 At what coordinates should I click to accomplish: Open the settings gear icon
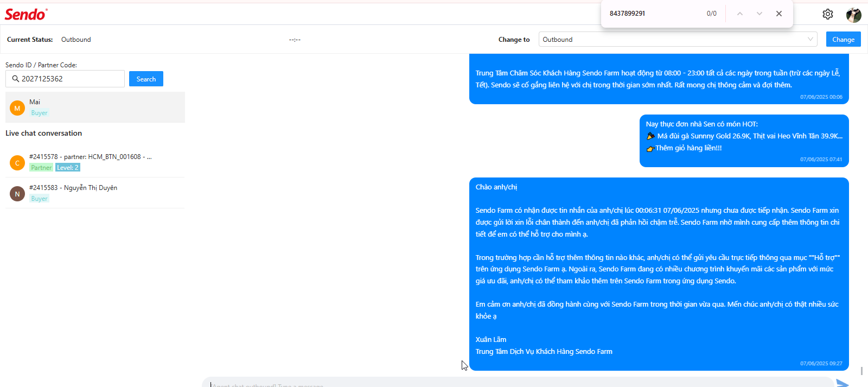[827, 14]
